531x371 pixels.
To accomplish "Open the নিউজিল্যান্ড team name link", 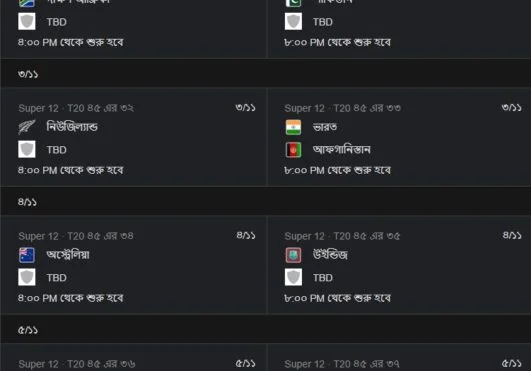I will point(72,127).
